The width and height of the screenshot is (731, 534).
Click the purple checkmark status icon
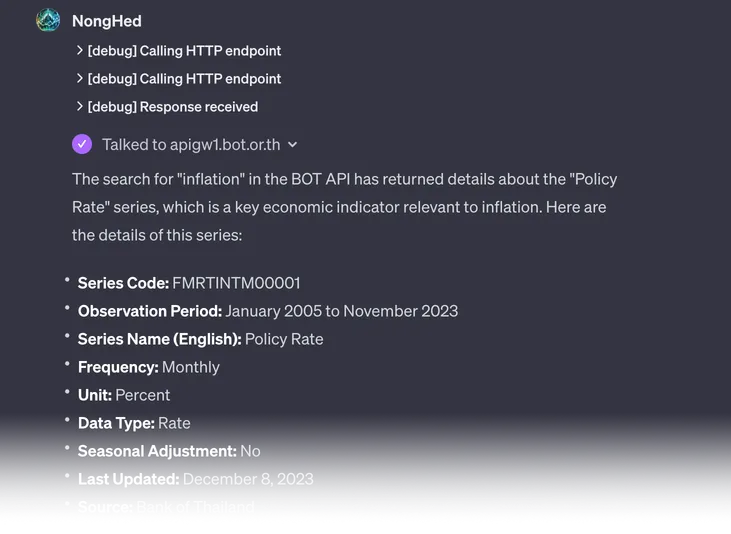[x=82, y=144]
